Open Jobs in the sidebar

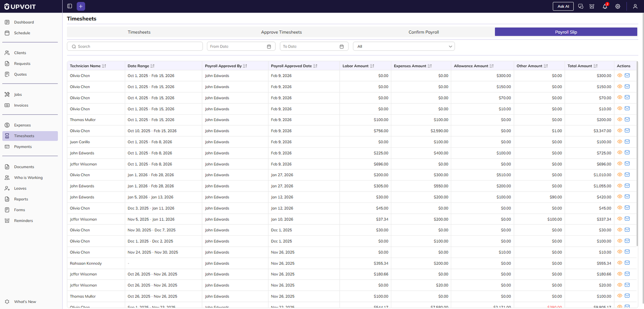pyautogui.click(x=30, y=95)
